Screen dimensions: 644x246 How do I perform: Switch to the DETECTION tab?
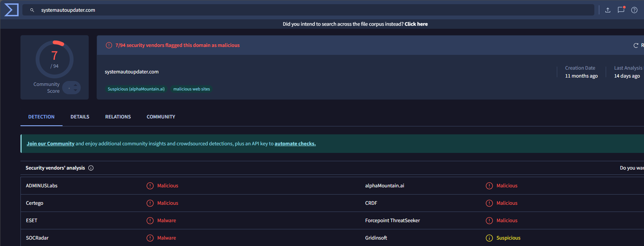click(41, 117)
